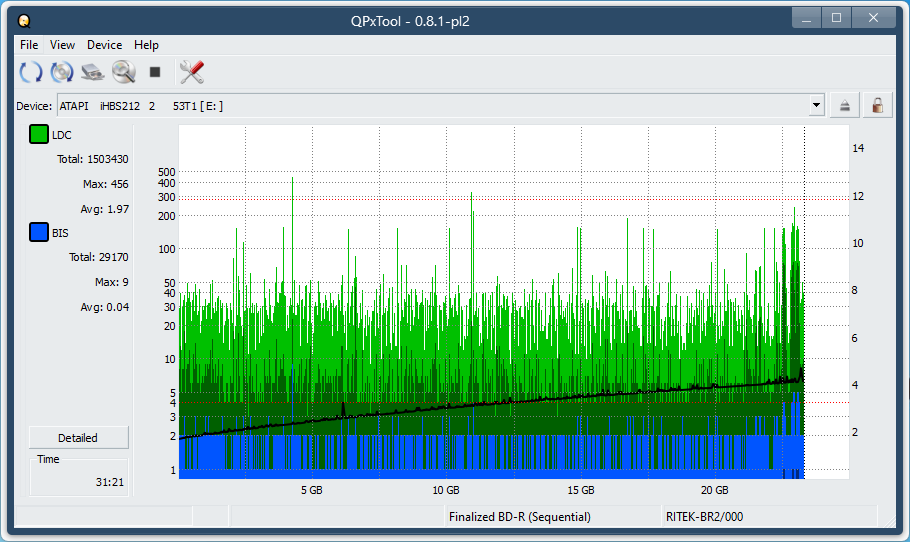
Task: Click the 5 GB axis label
Action: 312,490
